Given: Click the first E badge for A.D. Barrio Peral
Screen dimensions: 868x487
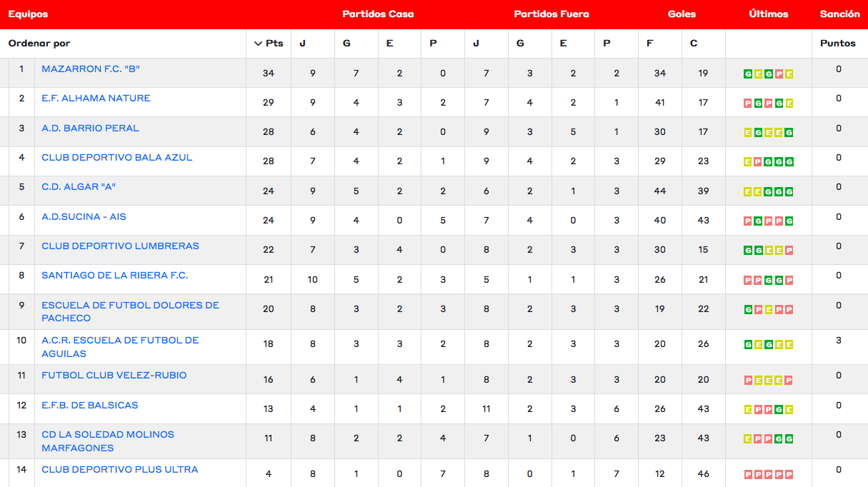Looking at the screenshot, I should coord(748,133).
